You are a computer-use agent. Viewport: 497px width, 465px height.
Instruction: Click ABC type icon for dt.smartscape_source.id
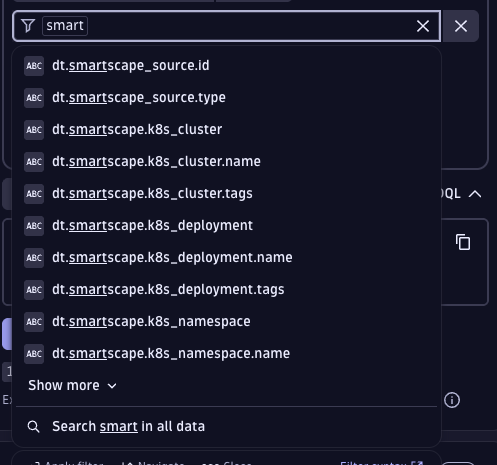[x=34, y=66]
